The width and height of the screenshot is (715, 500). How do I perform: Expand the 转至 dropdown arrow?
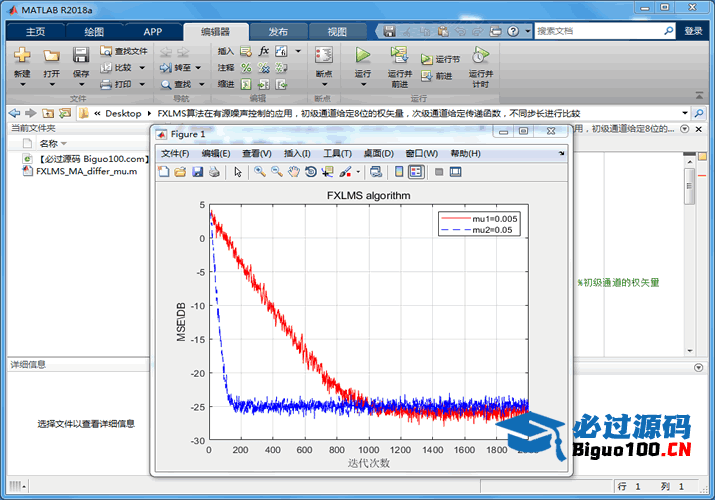pyautogui.click(x=198, y=67)
